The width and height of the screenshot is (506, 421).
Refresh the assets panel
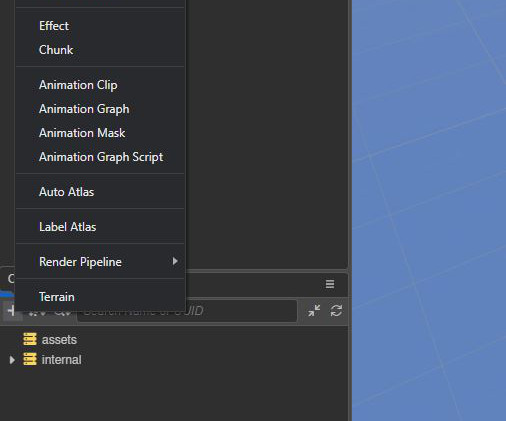tap(336, 311)
